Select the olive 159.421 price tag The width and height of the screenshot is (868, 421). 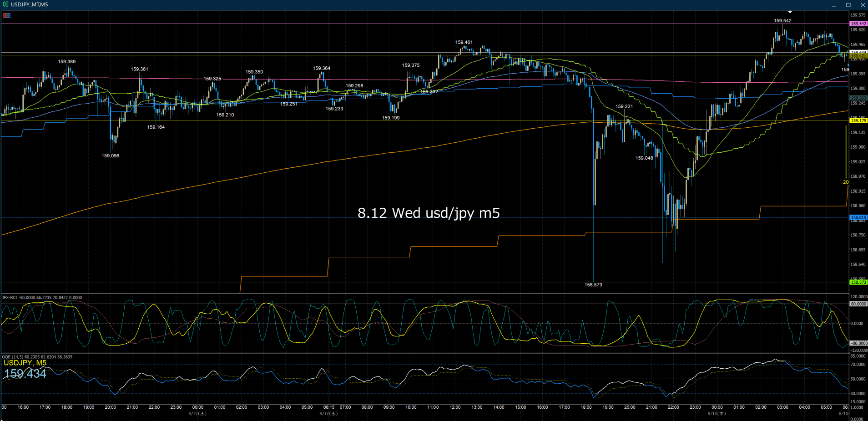858,56
